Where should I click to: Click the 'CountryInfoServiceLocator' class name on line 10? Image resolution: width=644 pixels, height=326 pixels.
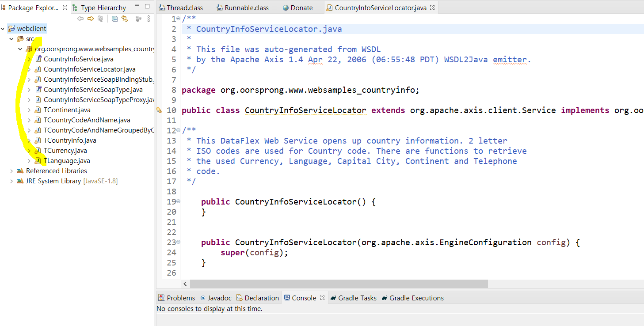pos(305,110)
